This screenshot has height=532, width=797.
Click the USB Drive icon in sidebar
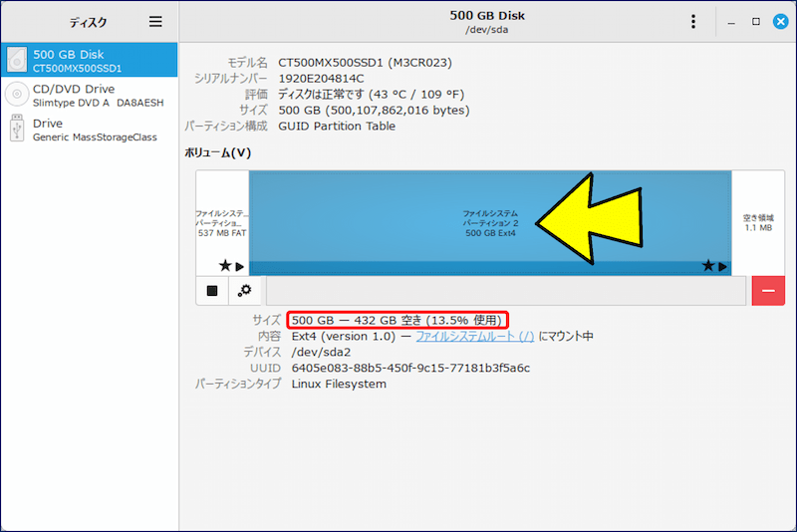17,129
